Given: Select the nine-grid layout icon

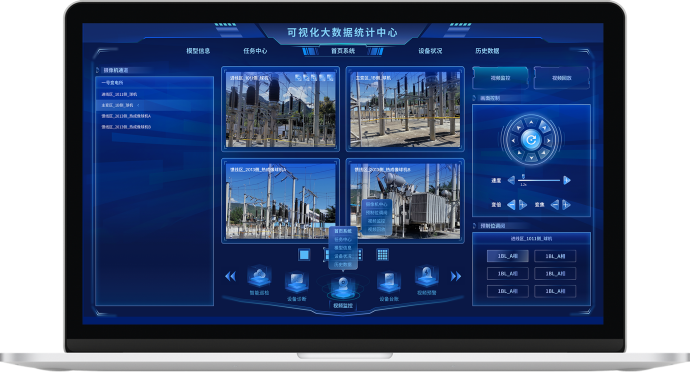Looking at the screenshot, I should (x=382, y=254).
